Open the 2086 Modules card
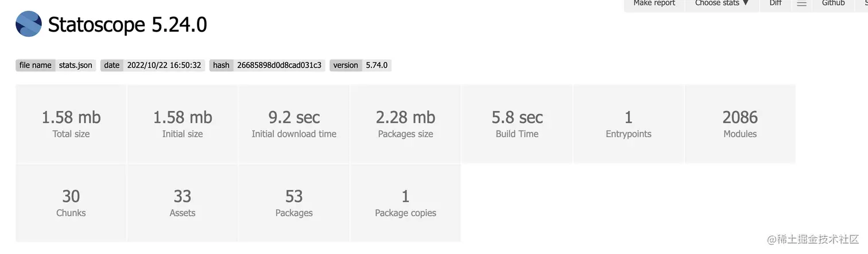This screenshot has width=868, height=254. tap(740, 124)
